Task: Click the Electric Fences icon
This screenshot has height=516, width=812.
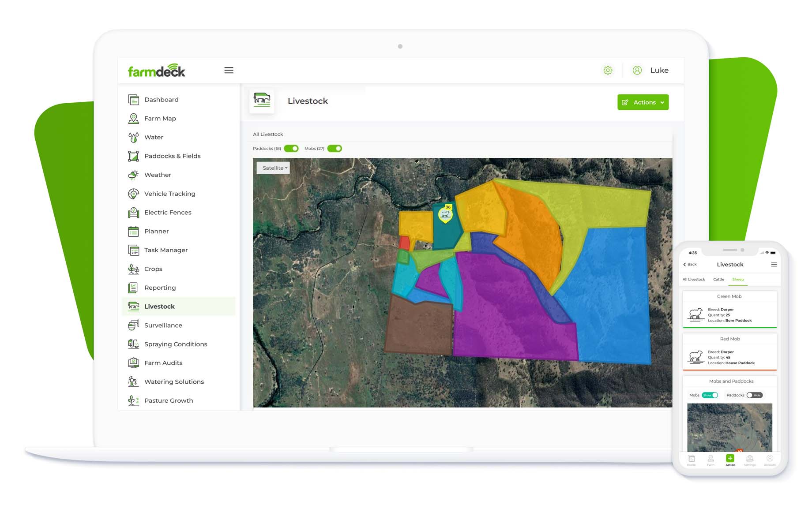Action: (133, 213)
